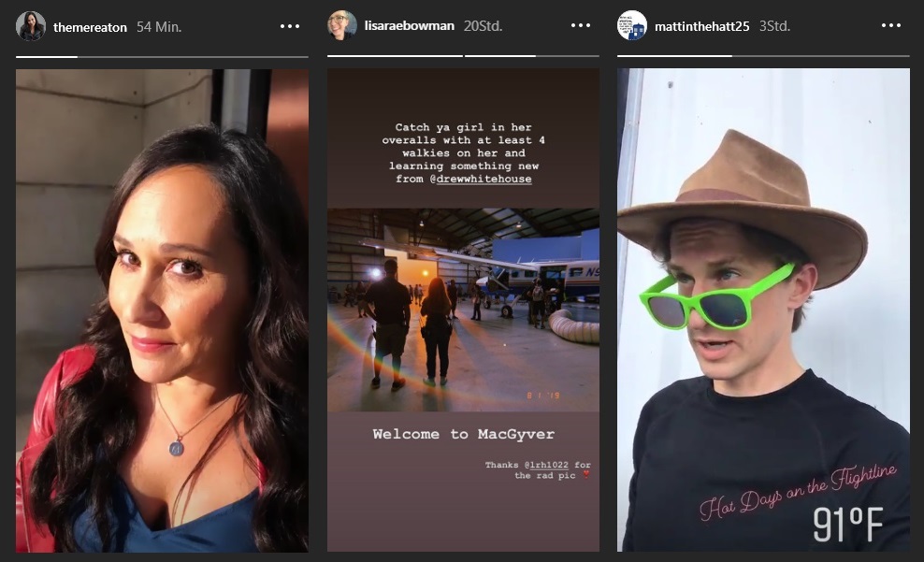Click username themereaton
Screen dimensions: 924x562
tap(90, 27)
